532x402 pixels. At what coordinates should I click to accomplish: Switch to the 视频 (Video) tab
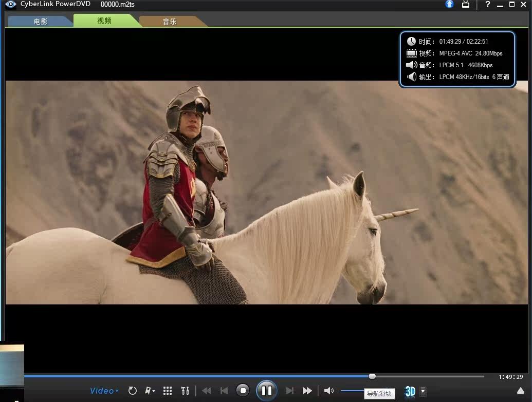(x=104, y=21)
